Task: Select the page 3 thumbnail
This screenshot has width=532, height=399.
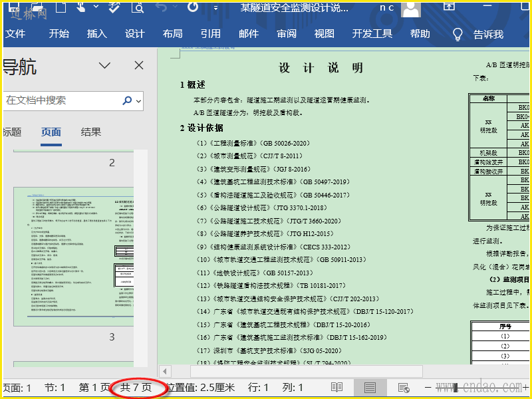Action: tap(73, 257)
